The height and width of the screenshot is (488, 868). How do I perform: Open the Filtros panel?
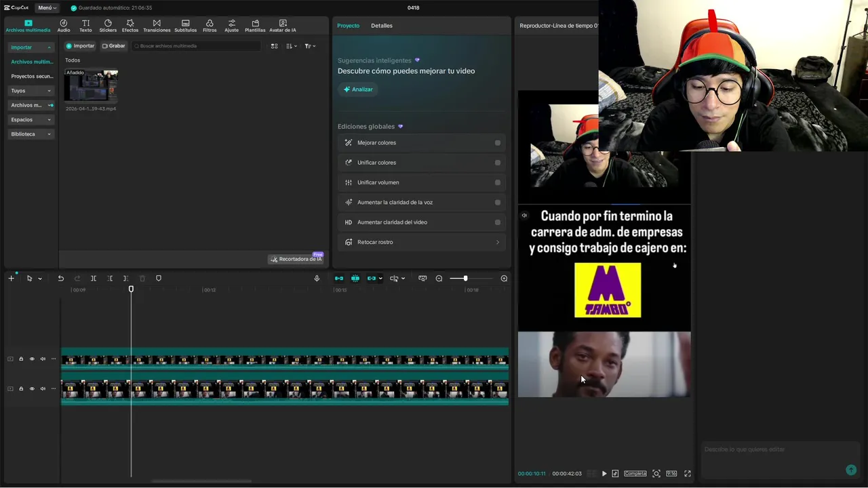tap(210, 26)
